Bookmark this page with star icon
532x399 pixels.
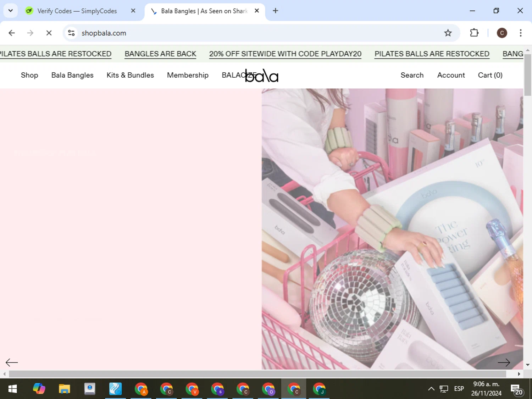[x=448, y=33]
